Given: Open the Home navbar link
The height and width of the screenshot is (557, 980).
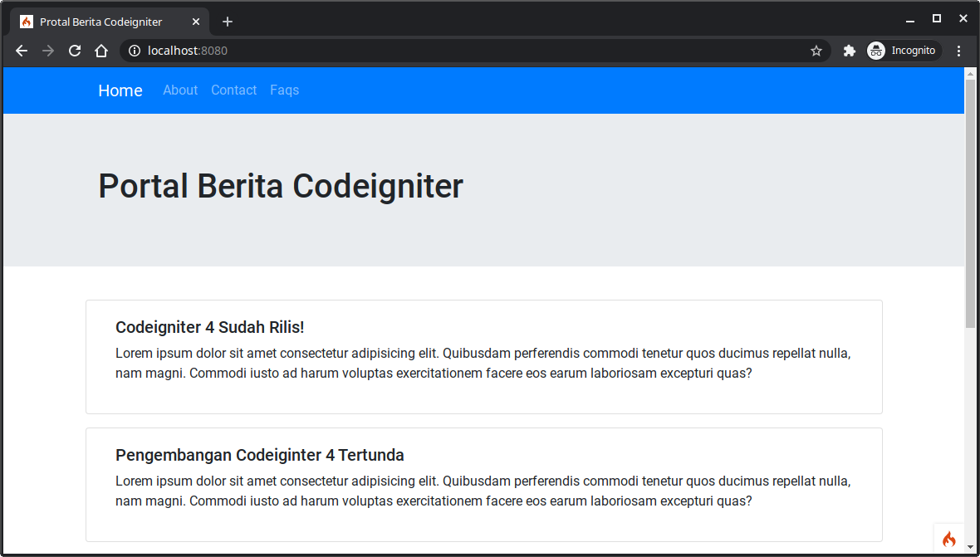Looking at the screenshot, I should coord(120,90).
